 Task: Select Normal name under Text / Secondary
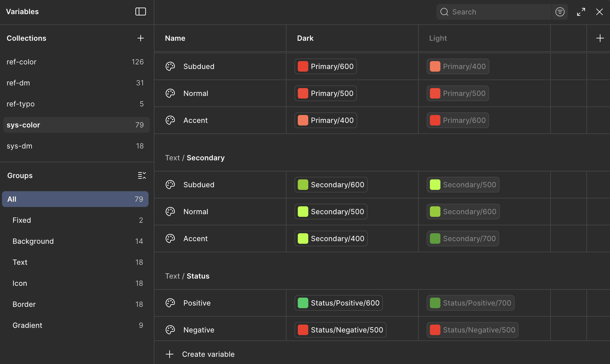[196, 212]
